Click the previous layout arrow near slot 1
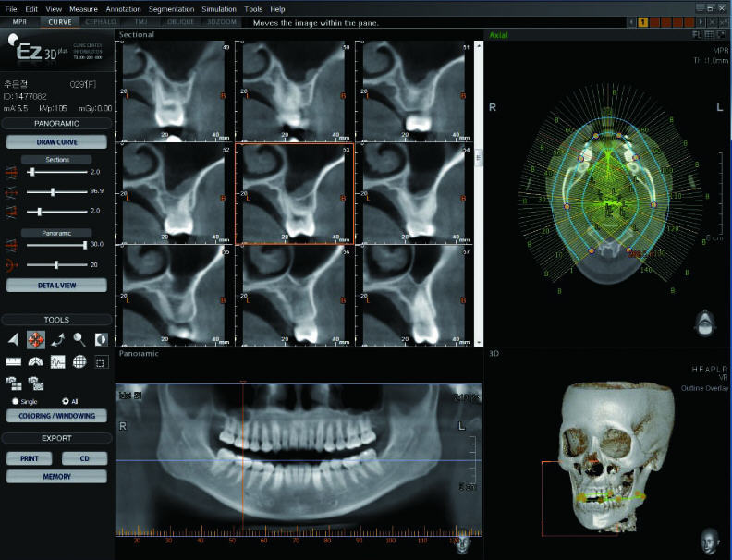This screenshot has width=732, height=560. (631, 22)
